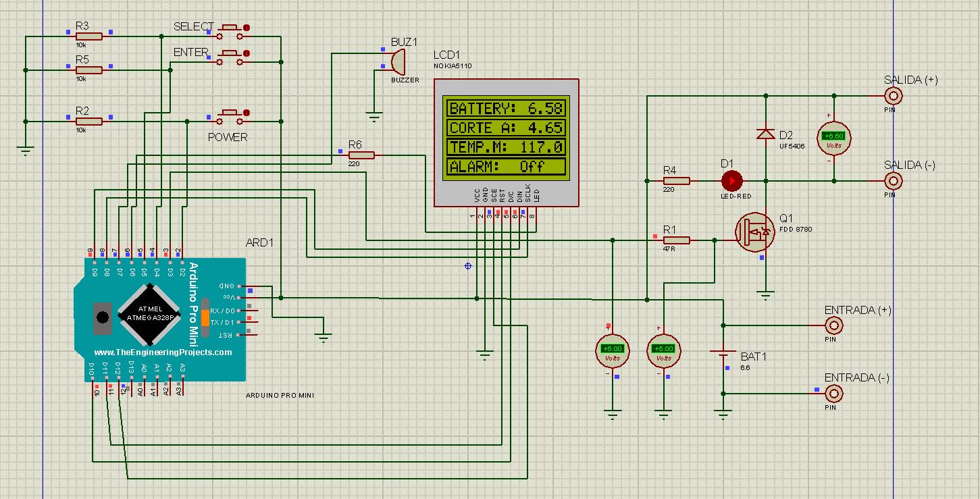Click the ENTRADA (+) terminal pin

(834, 325)
